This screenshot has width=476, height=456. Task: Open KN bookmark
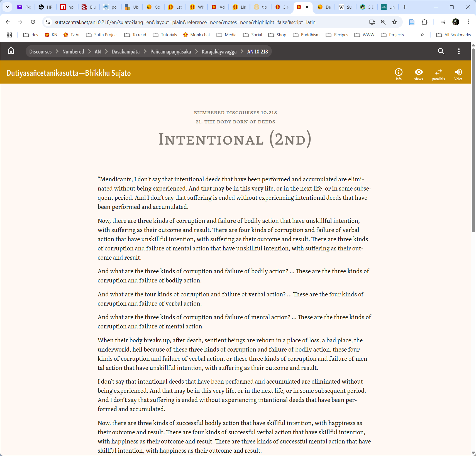point(51,35)
